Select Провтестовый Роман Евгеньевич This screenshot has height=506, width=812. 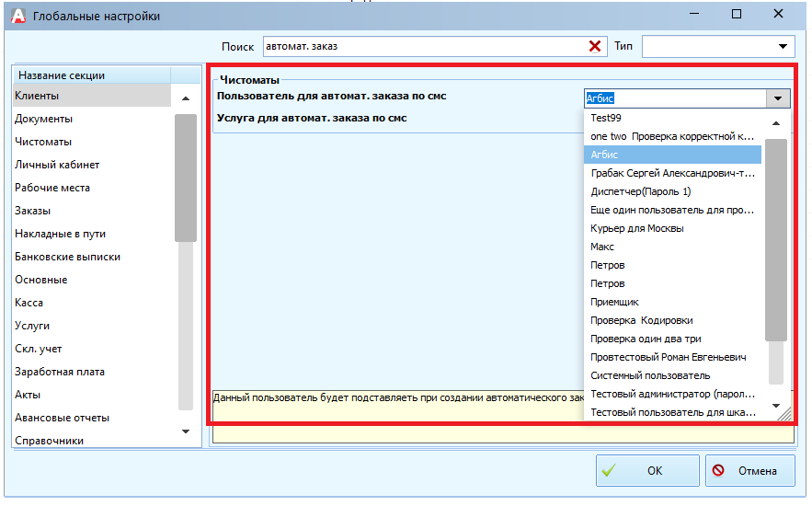pos(673,357)
